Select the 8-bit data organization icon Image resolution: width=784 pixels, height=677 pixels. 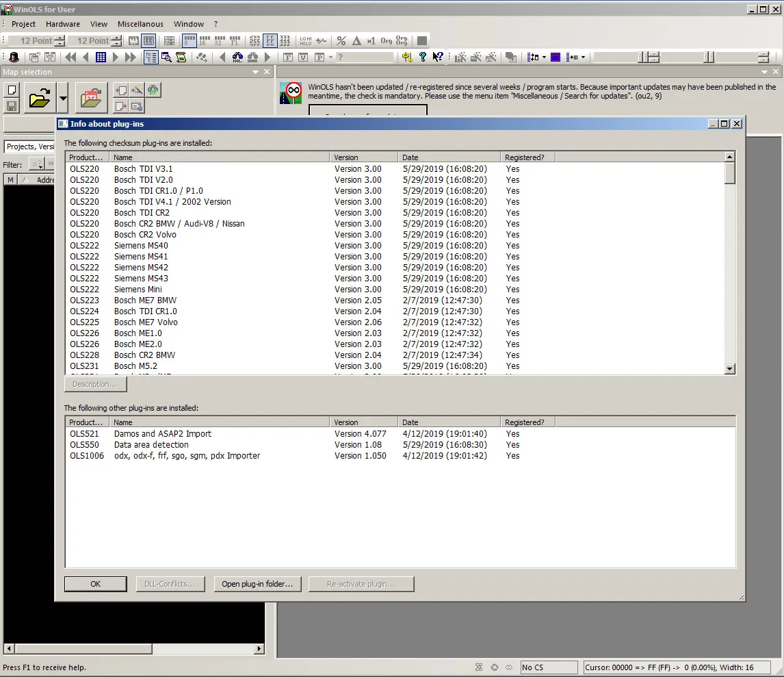tap(190, 41)
